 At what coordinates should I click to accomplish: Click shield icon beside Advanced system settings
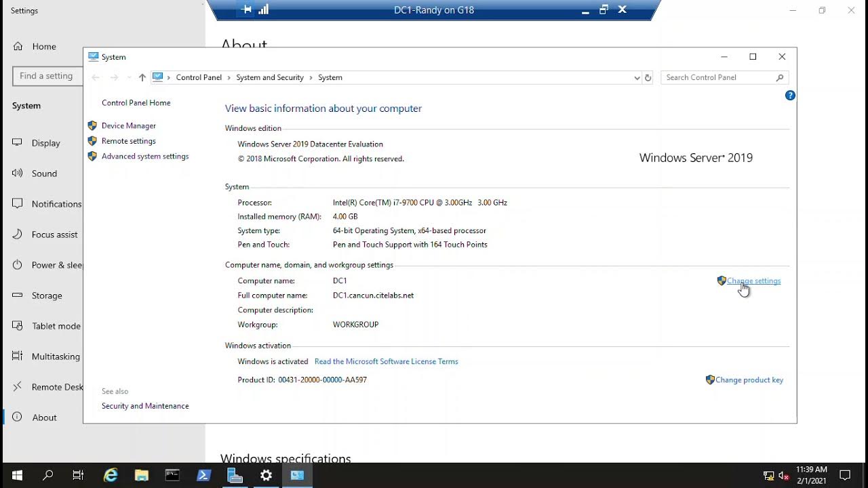click(92, 156)
